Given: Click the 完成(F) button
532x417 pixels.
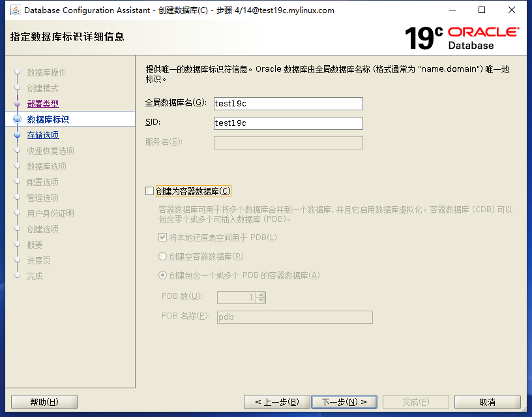Looking at the screenshot, I should click(416, 402).
